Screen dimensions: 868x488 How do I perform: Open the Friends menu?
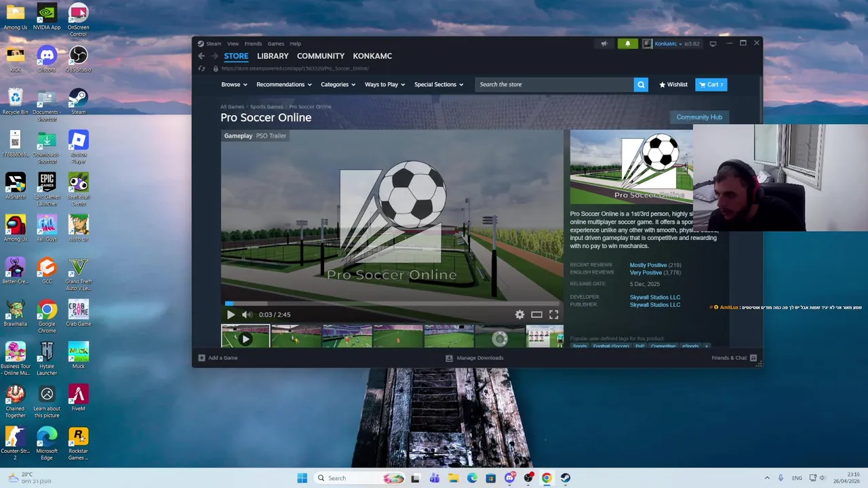pos(253,43)
